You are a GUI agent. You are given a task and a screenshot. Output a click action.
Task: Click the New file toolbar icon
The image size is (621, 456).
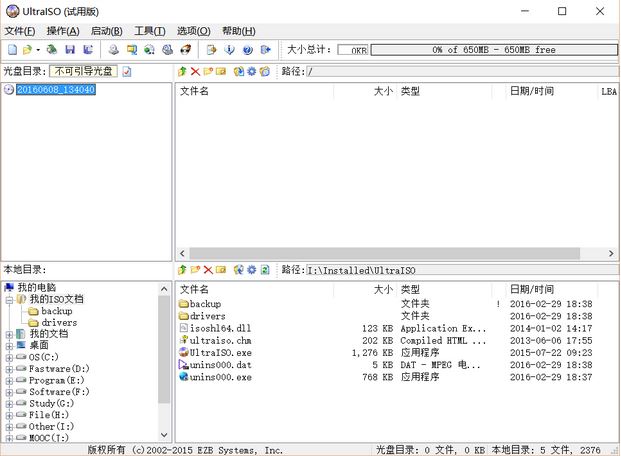(x=12, y=50)
